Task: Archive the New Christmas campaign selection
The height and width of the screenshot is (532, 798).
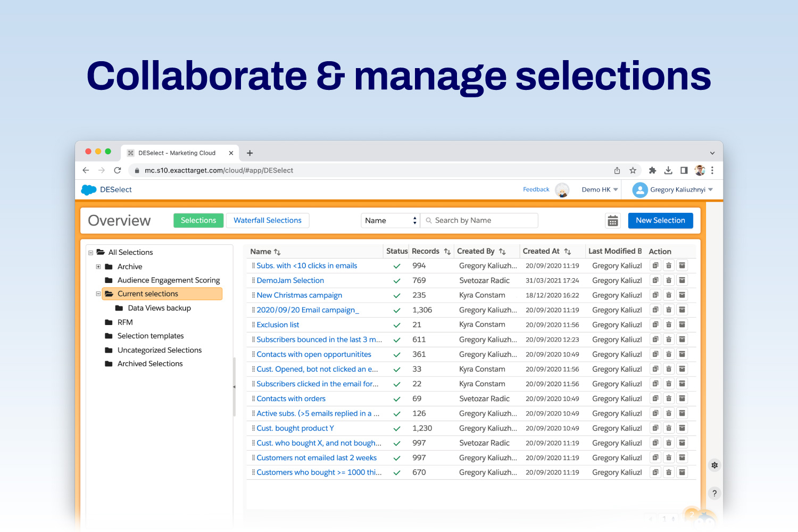Action: [x=682, y=295]
